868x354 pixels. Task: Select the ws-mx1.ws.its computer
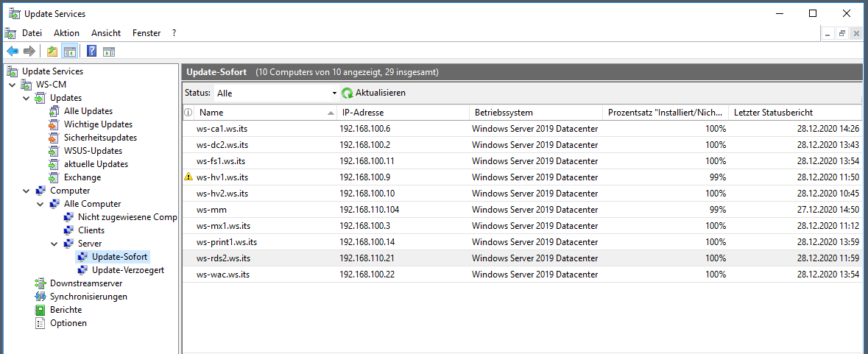[x=522, y=226]
